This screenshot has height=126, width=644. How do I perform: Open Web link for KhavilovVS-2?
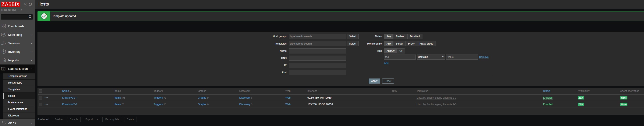(288, 104)
